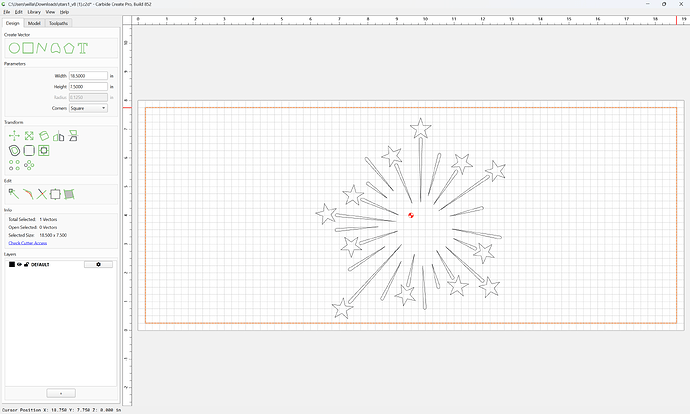Click the DEFAULT layer black color swatch

coord(12,264)
